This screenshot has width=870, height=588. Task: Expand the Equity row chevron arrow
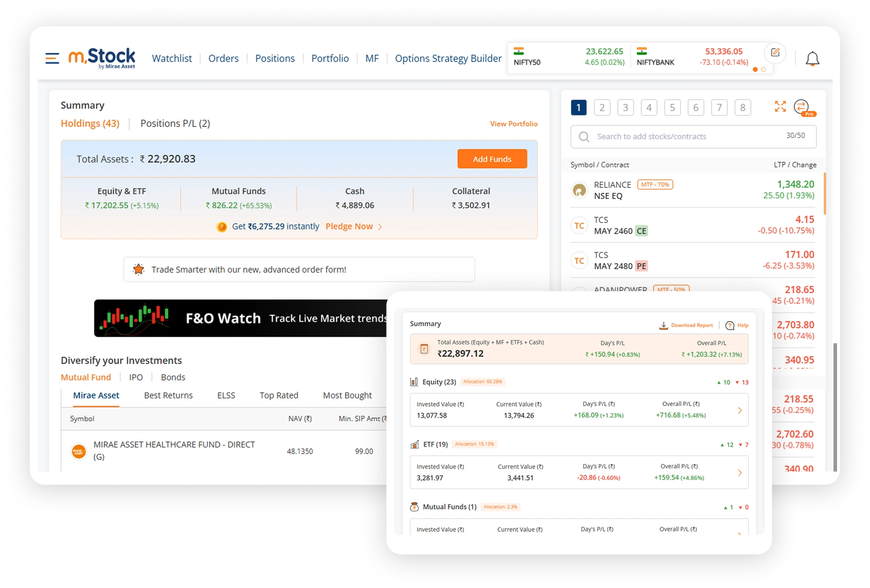click(740, 410)
